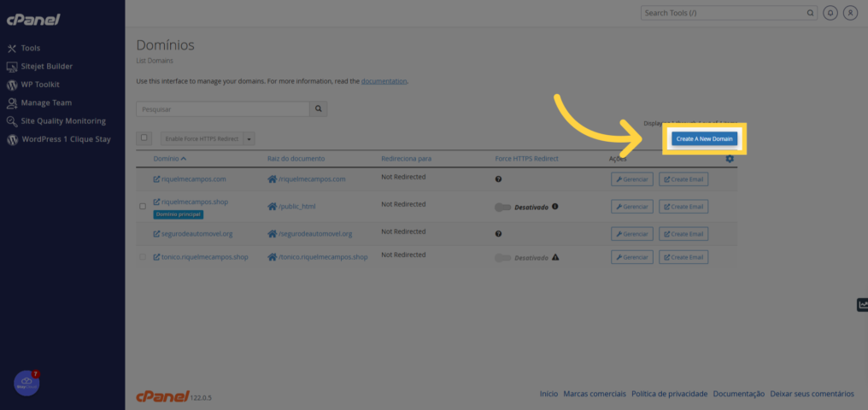Sort by the Domínio column header

click(x=170, y=159)
